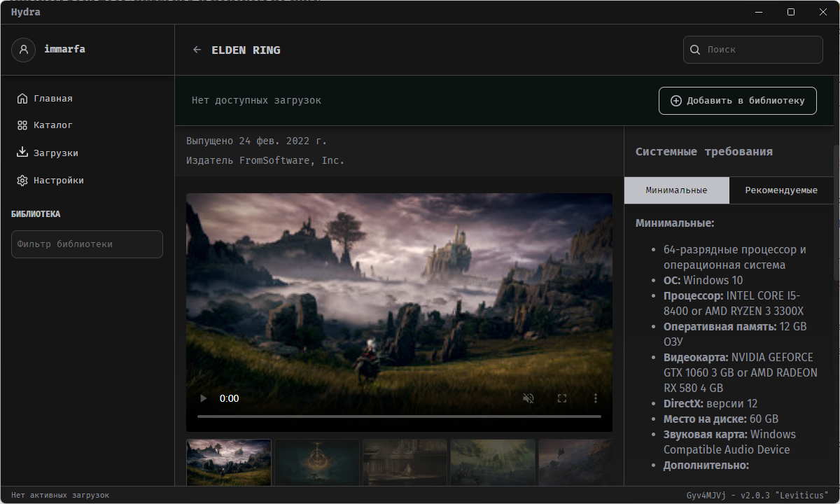The width and height of the screenshot is (840, 504).
Task: Click the Место на диске: 60 GB line
Action: [x=721, y=419]
